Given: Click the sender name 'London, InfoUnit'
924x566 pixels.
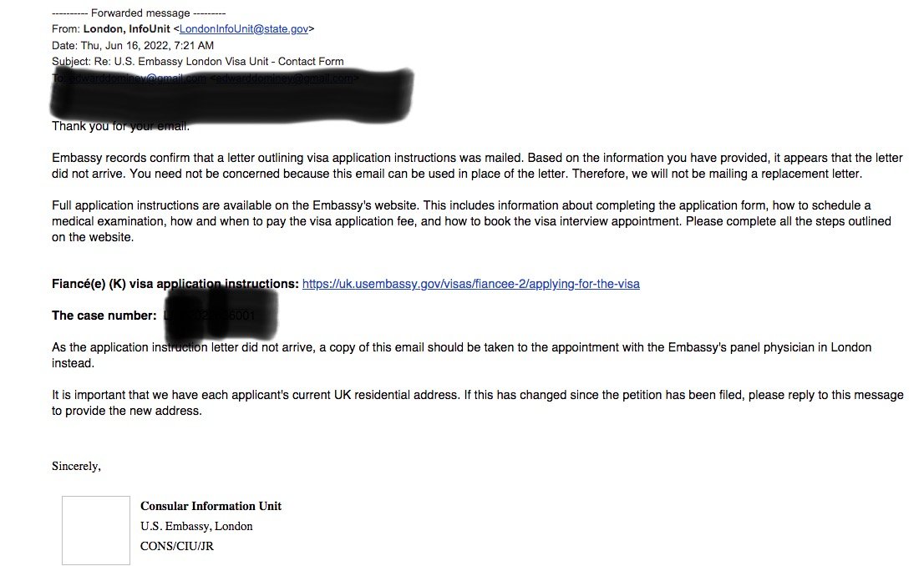Looking at the screenshot, I should pyautogui.click(x=126, y=28).
